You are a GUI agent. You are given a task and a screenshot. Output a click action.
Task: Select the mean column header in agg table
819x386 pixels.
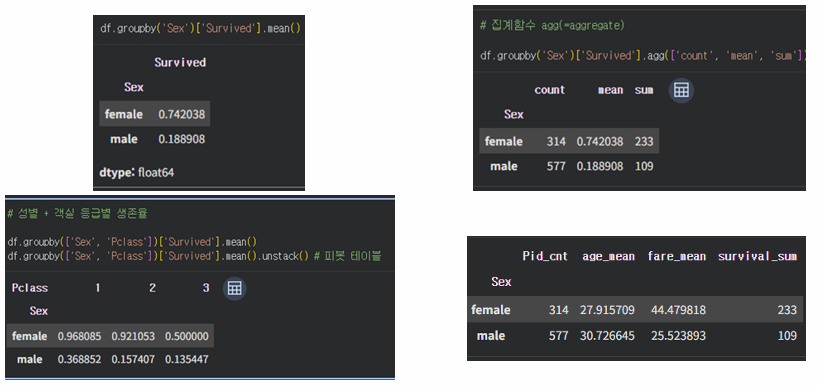pos(610,90)
